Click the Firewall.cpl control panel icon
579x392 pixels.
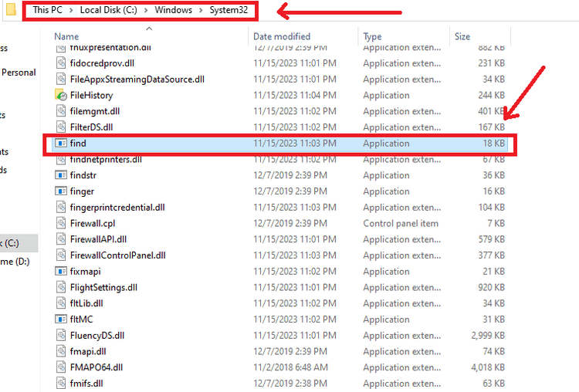pos(62,224)
